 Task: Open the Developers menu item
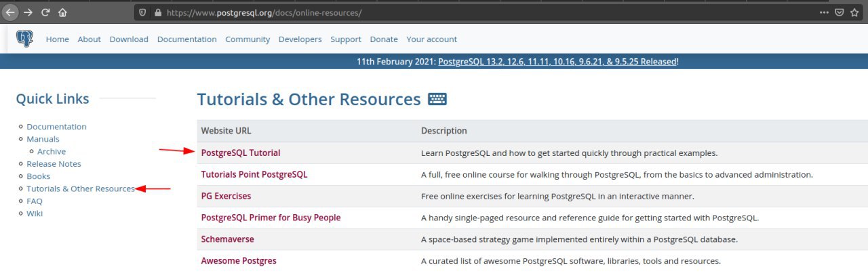pos(300,39)
